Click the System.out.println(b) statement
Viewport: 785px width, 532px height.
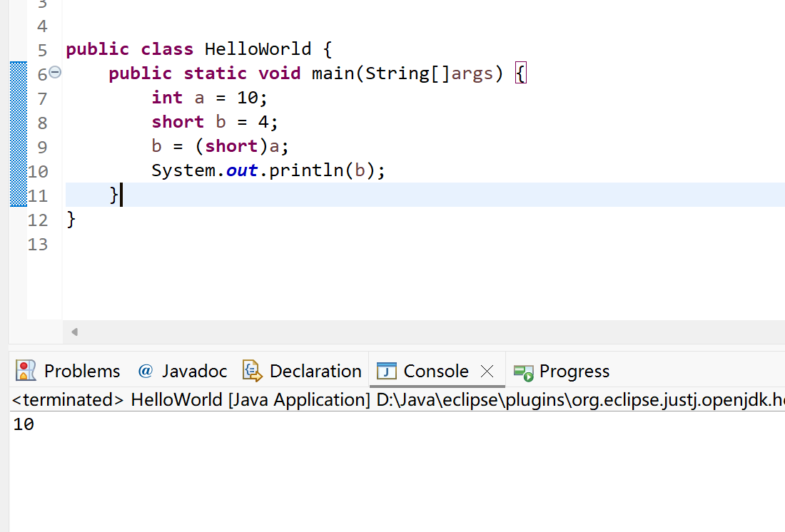click(x=268, y=170)
